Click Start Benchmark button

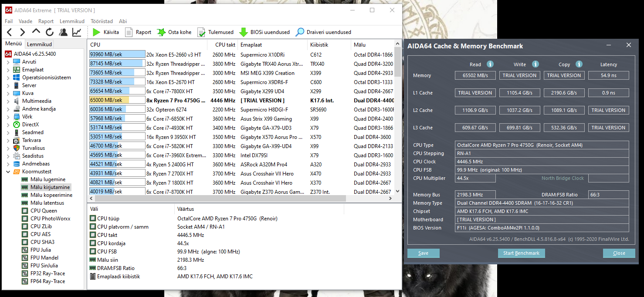click(521, 253)
